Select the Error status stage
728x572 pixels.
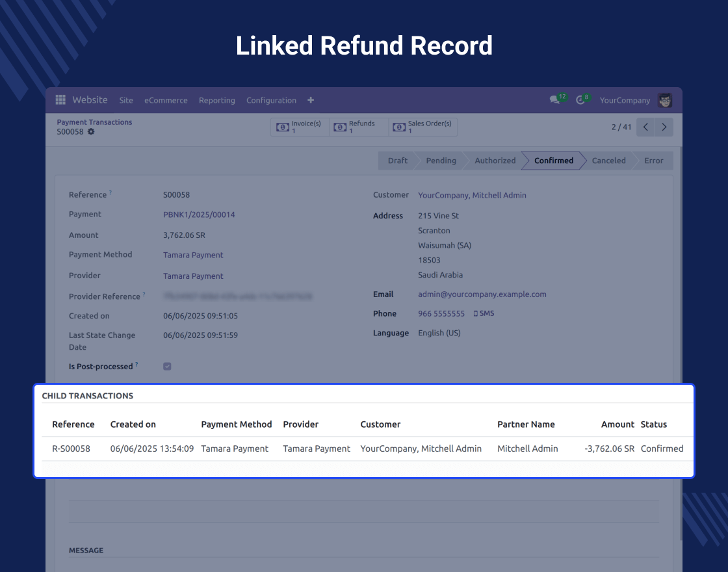tap(653, 161)
